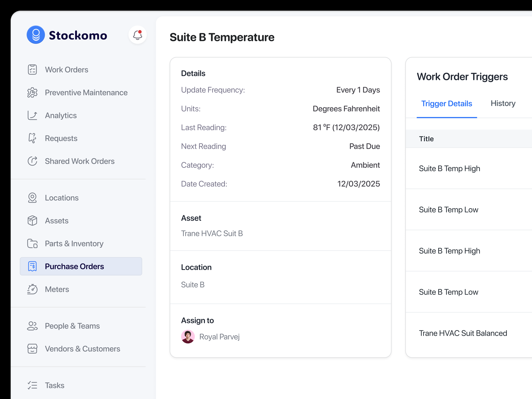
Task: Click the Royal Parvej assignee name
Action: (x=219, y=337)
